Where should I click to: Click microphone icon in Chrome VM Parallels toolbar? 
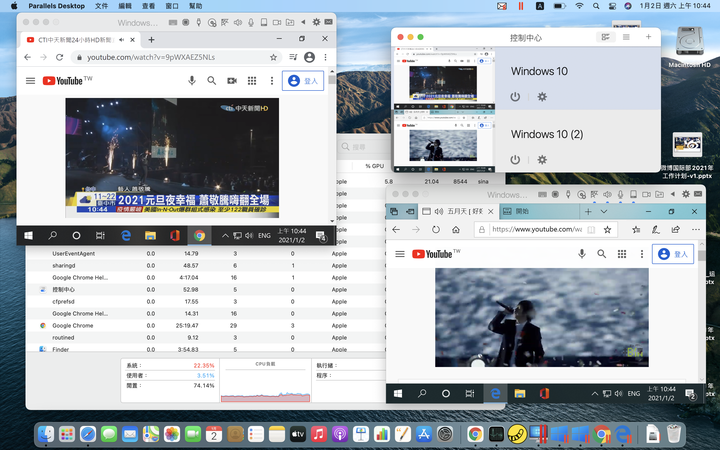(x=251, y=22)
